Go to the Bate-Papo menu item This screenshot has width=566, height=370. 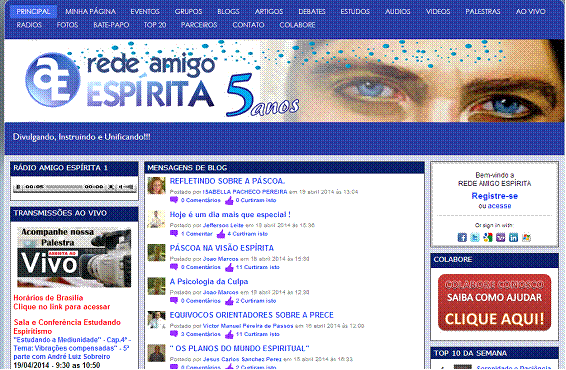pos(111,25)
